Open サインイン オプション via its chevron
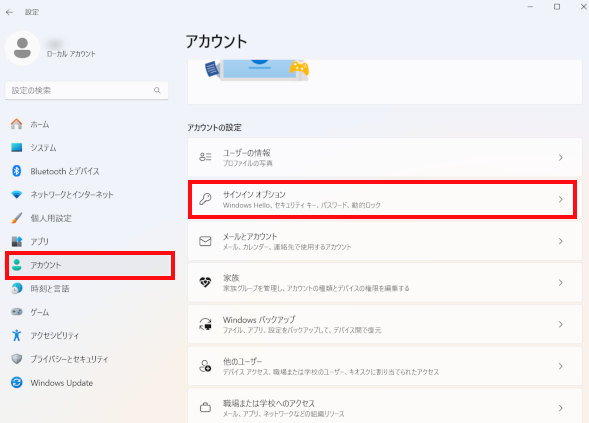The image size is (589, 423). [x=560, y=199]
